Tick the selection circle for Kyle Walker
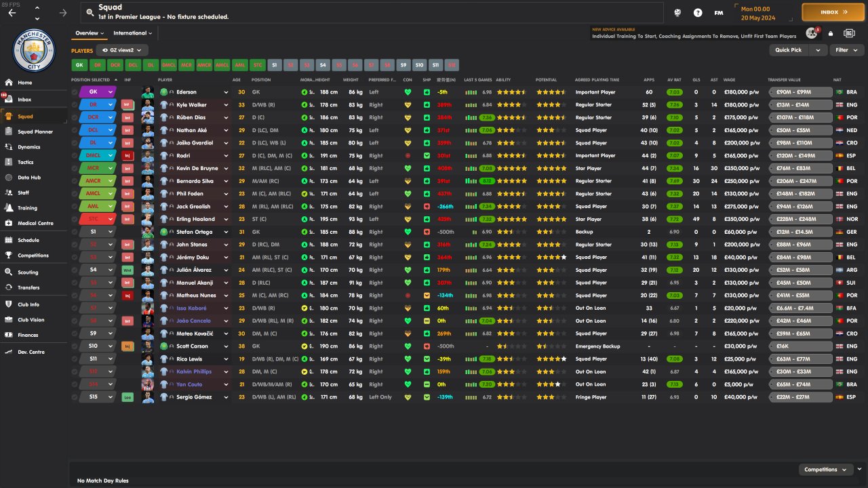Viewport: 868px width, 488px height. 75,105
